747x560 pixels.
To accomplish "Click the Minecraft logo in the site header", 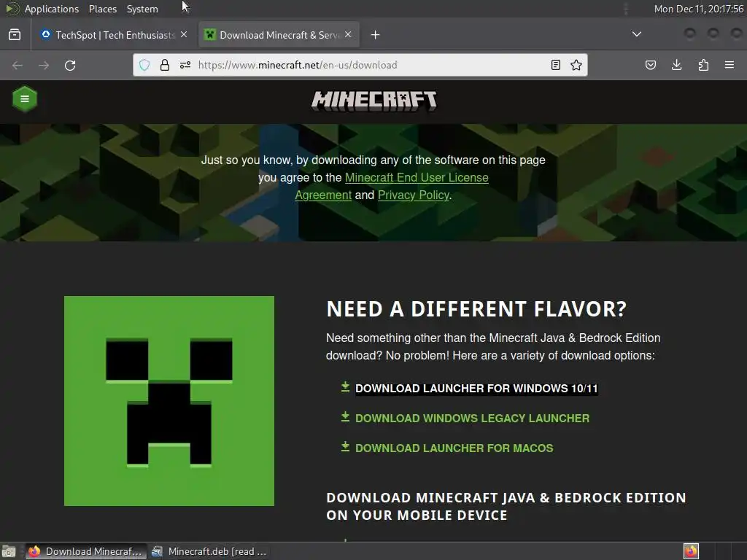I will [373, 101].
